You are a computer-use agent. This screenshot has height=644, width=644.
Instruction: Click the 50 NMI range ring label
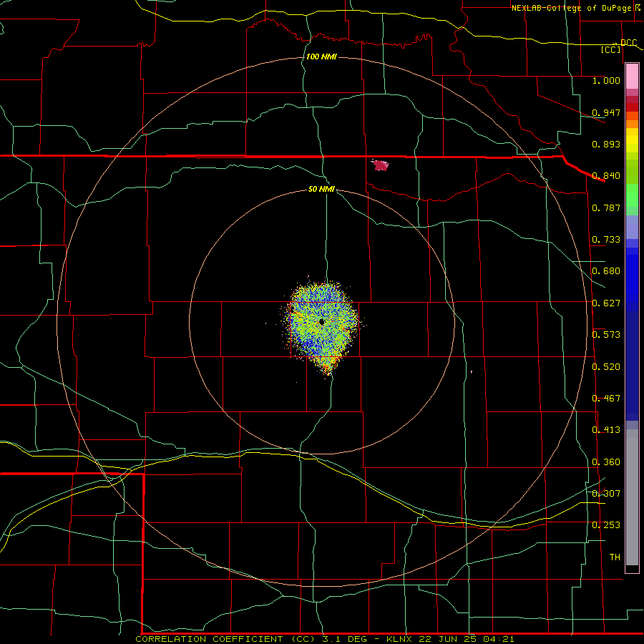coord(321,189)
